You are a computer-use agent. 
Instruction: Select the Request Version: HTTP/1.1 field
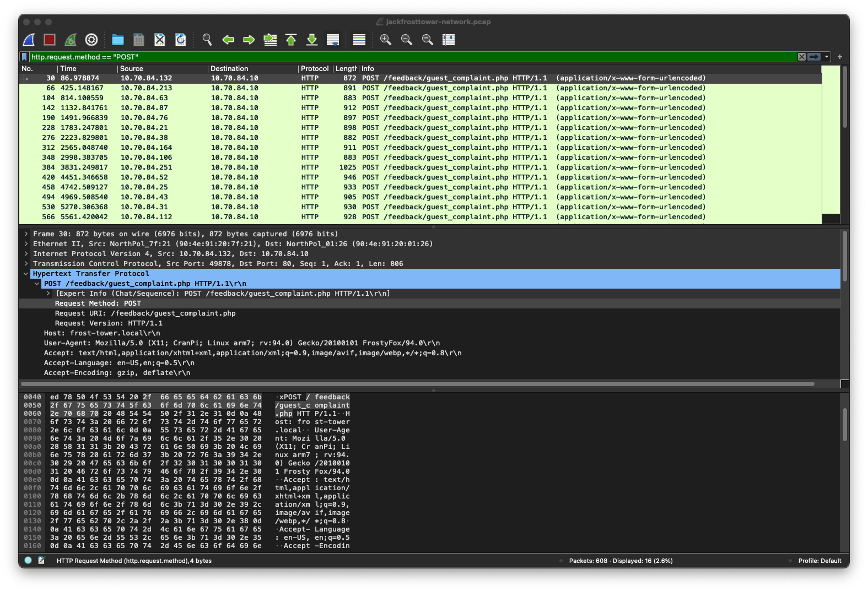click(430, 323)
